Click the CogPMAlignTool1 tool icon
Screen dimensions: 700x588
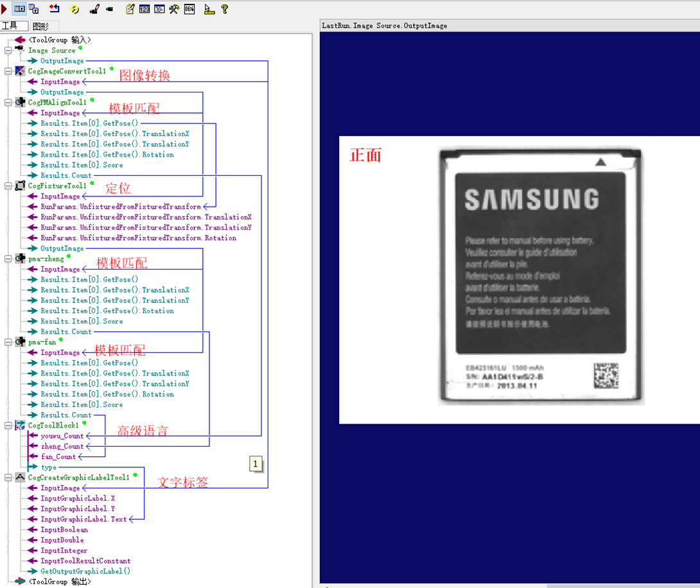coord(20,102)
